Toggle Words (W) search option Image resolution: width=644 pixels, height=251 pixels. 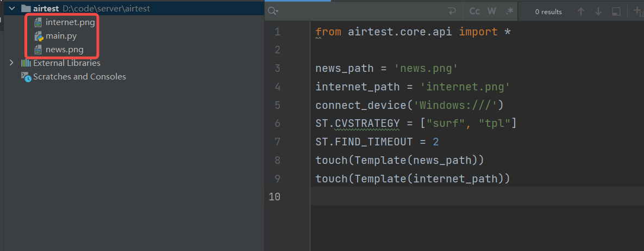tap(492, 11)
